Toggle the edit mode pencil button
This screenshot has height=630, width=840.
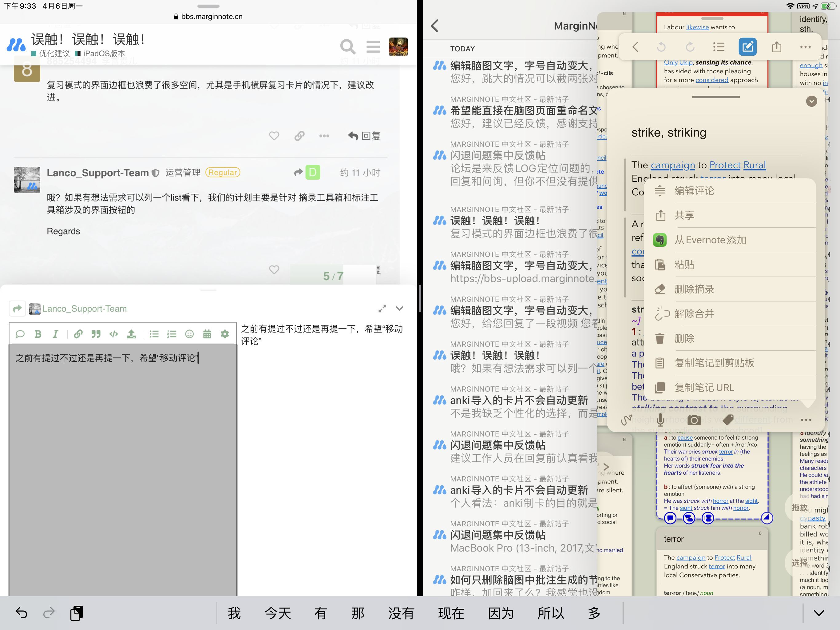(x=747, y=47)
